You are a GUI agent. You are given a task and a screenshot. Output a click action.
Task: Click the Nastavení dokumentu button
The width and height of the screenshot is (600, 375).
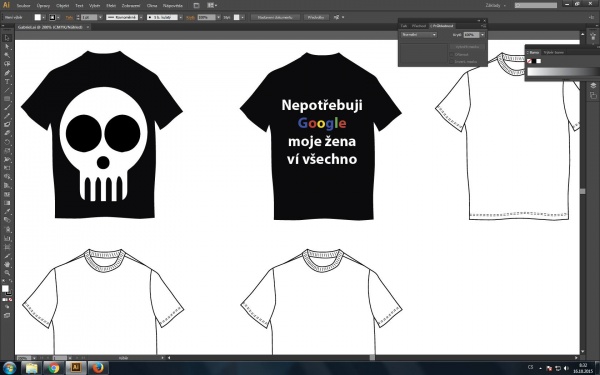click(275, 17)
